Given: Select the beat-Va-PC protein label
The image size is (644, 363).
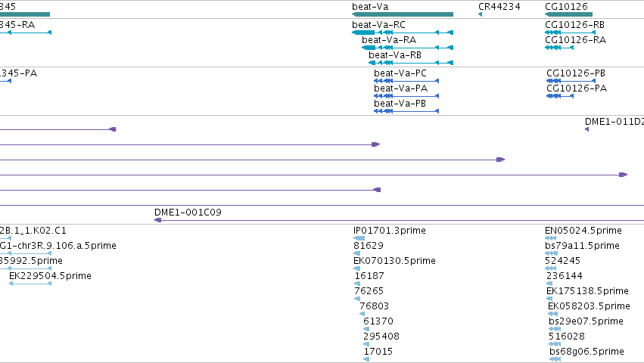Looking at the screenshot, I should pos(400,73).
